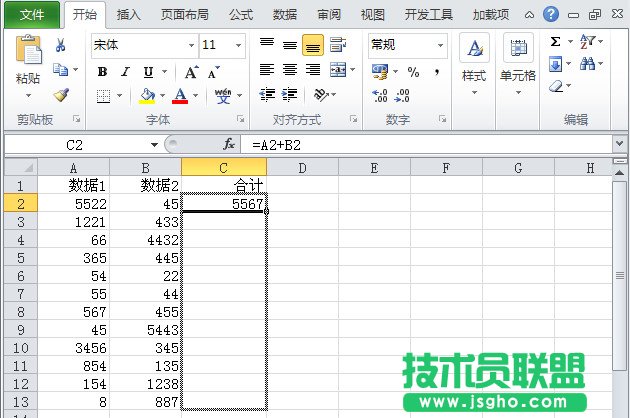This screenshot has height=418, width=630.
Task: Click the wén phonetic guide icon
Action: (223, 96)
